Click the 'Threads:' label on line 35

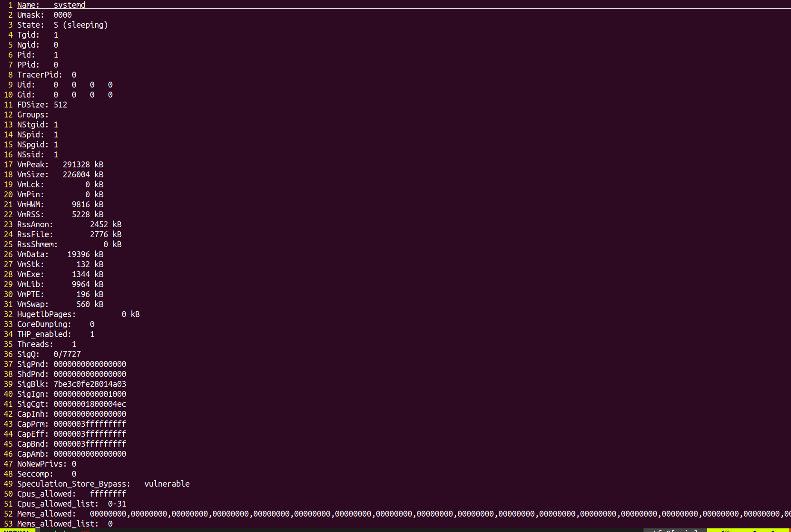[x=35, y=344]
